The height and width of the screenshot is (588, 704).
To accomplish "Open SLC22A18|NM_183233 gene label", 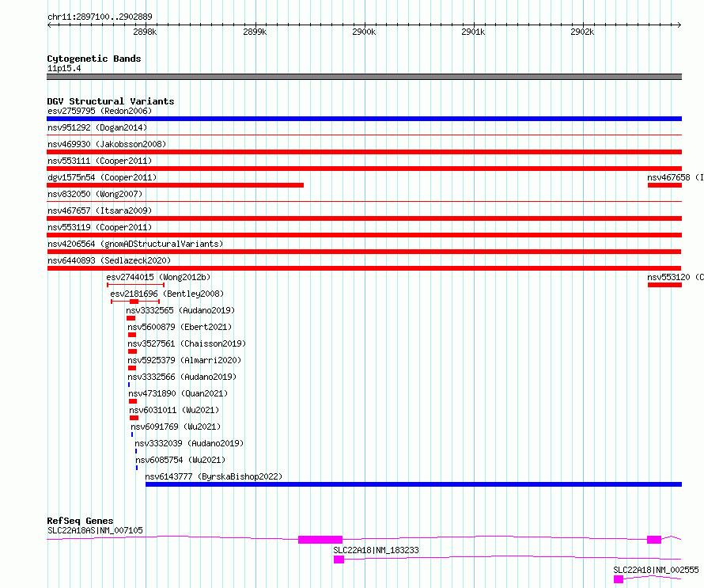I will coord(376,550).
